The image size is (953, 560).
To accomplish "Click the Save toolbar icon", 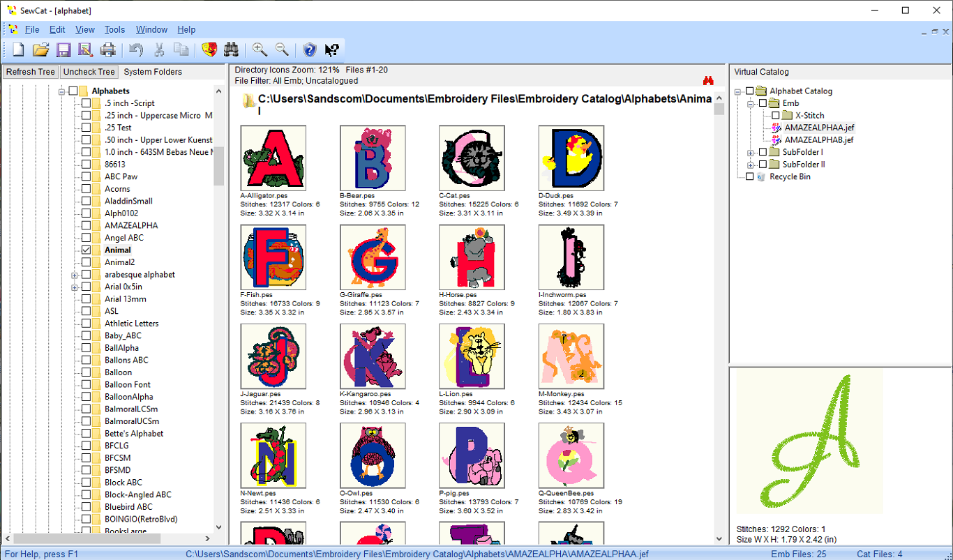I will 63,50.
